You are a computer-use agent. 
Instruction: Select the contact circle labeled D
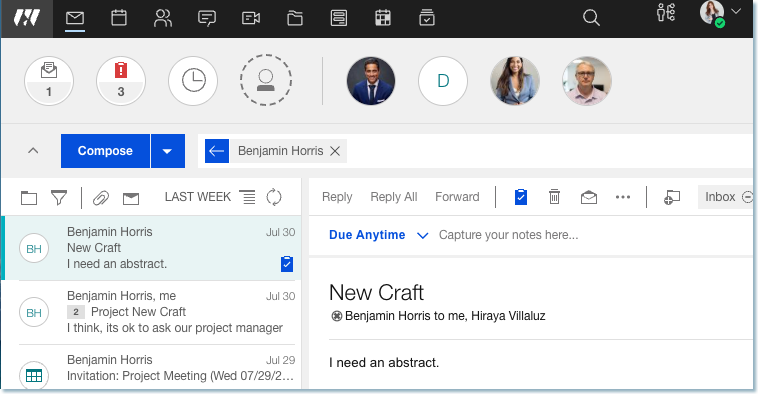coord(443,81)
